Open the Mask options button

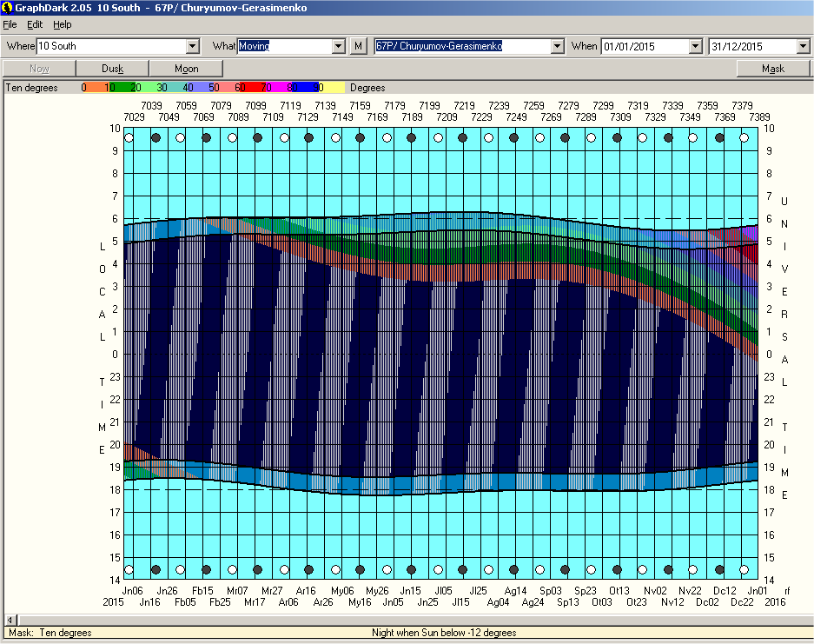click(x=772, y=69)
